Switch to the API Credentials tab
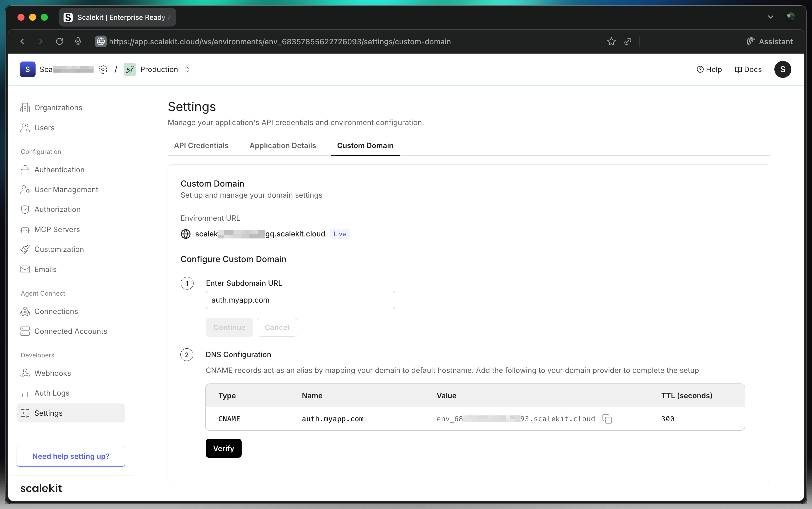 pyautogui.click(x=201, y=145)
